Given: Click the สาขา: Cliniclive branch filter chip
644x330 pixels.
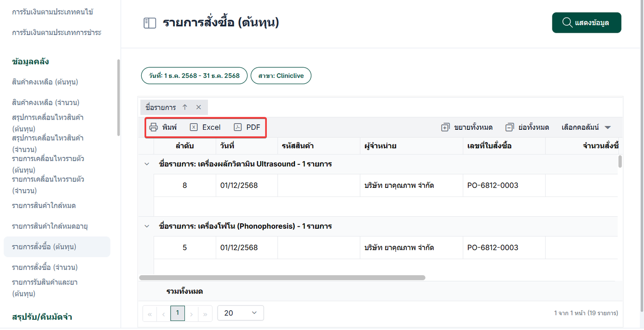Looking at the screenshot, I should (281, 75).
